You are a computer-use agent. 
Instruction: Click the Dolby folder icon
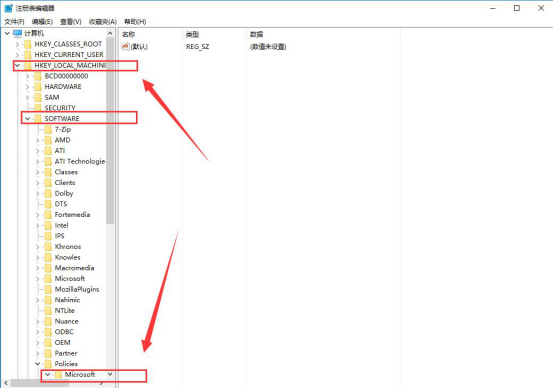tap(48, 193)
